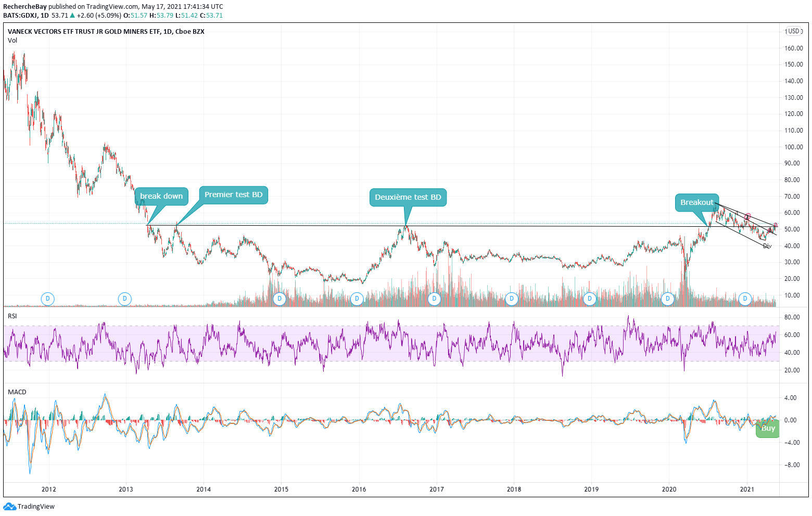Click the dividend marker near 2012

coord(48,299)
